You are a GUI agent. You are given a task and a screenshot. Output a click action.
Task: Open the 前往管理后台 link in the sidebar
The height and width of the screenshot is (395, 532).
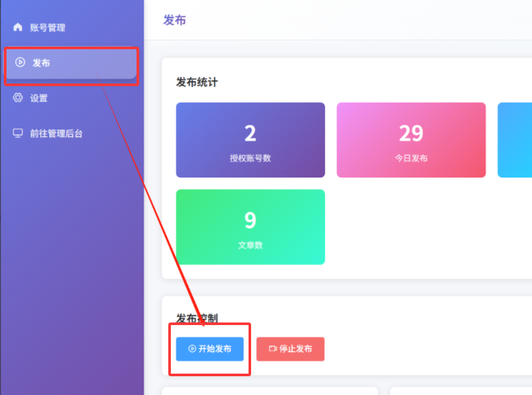[x=56, y=133]
